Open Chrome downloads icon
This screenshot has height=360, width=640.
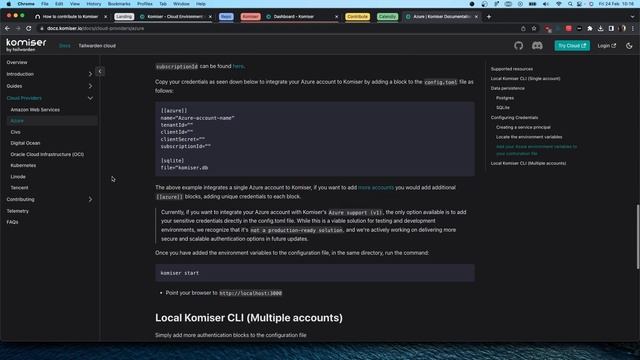coord(600,29)
